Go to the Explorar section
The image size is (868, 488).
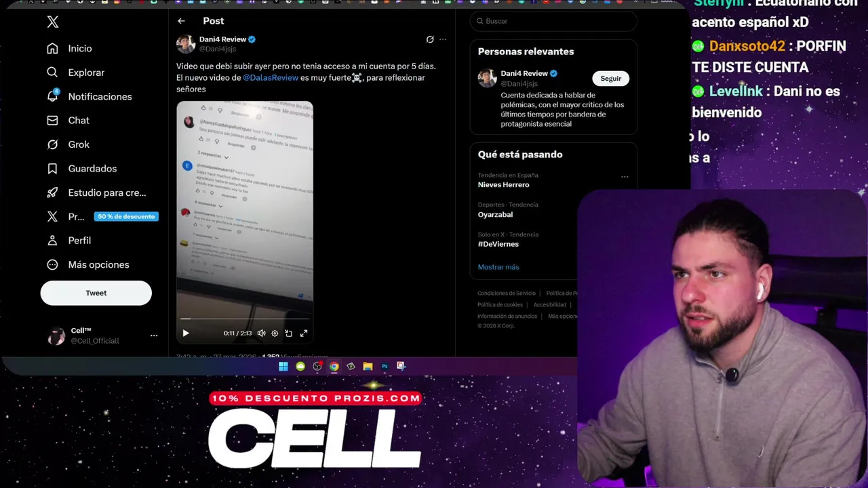[75, 73]
